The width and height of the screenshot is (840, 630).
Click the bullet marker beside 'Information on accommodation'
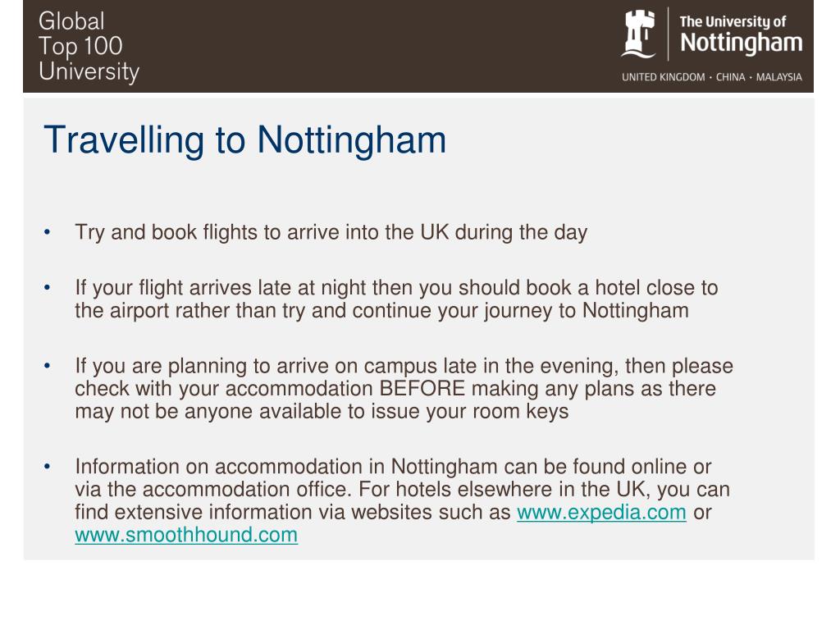click(x=47, y=467)
